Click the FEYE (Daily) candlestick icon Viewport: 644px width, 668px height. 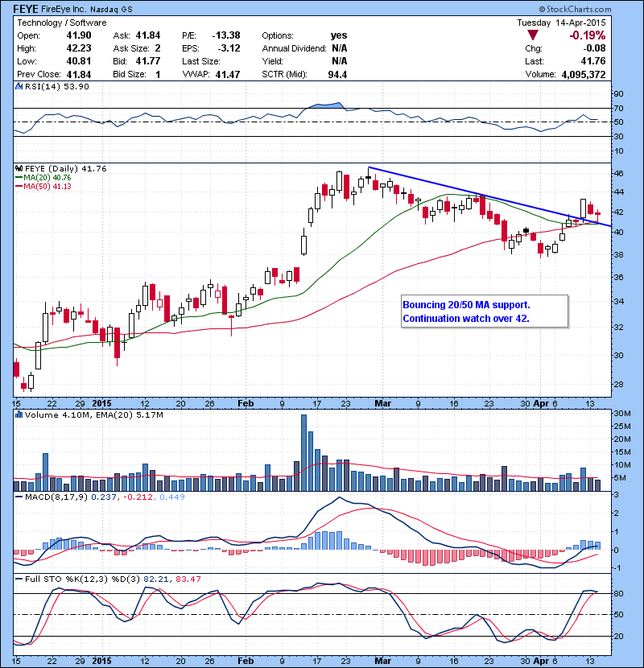pos(19,169)
